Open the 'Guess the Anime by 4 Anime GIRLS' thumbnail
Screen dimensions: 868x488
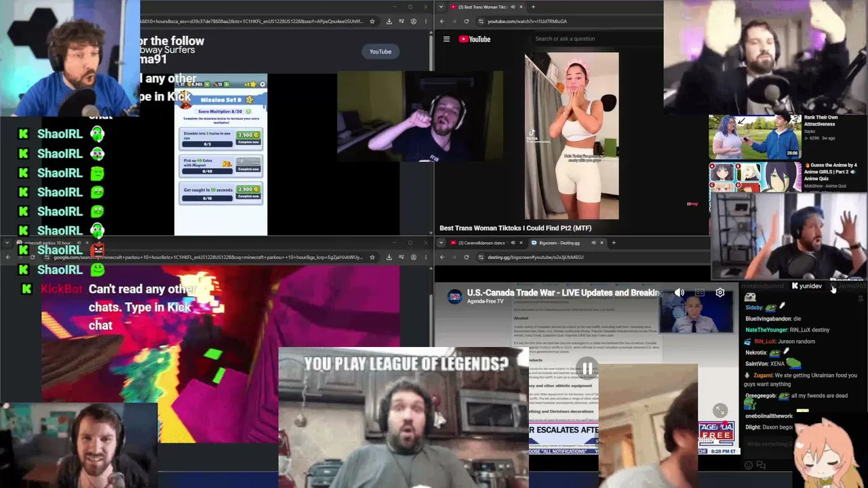point(755,178)
